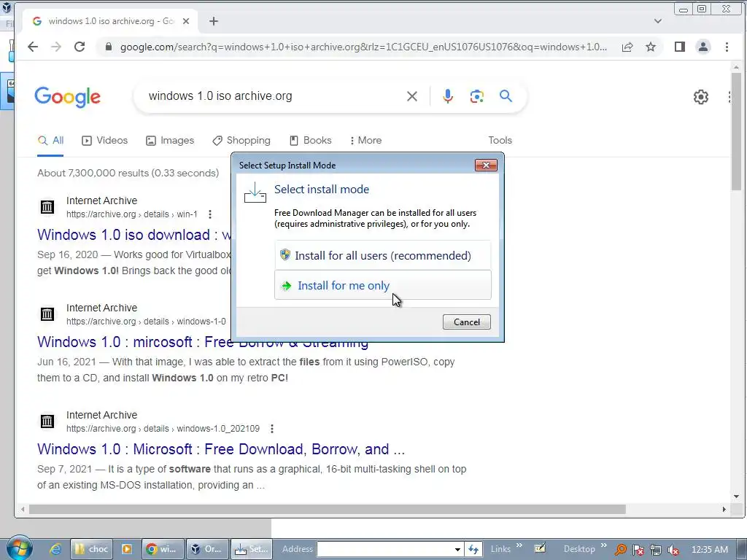Open options for the win-1 result
The image size is (747, 560).
[x=210, y=214]
